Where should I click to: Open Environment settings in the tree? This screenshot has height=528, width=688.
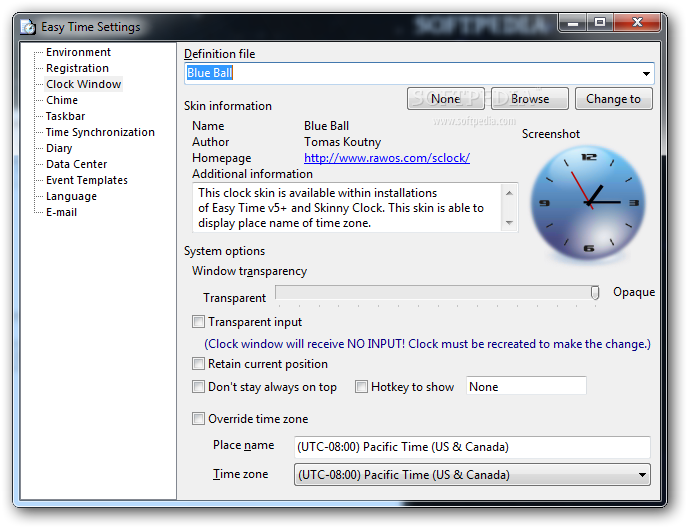point(78,52)
